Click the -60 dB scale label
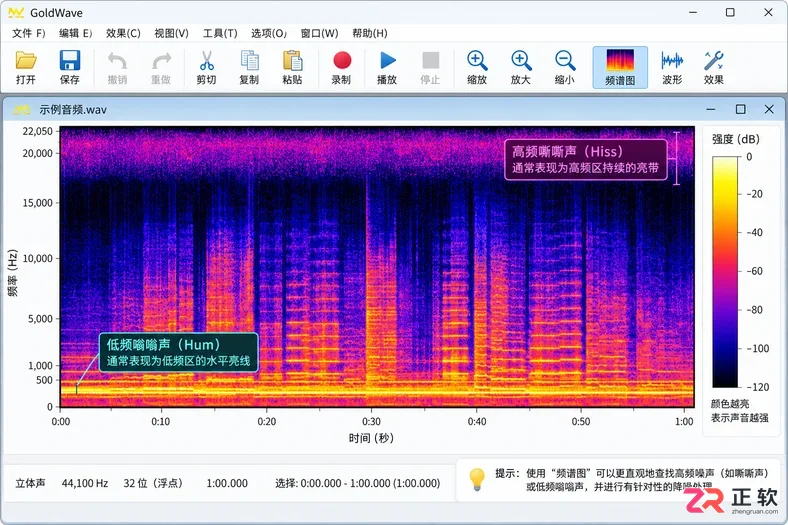788x525 pixels. 754,271
